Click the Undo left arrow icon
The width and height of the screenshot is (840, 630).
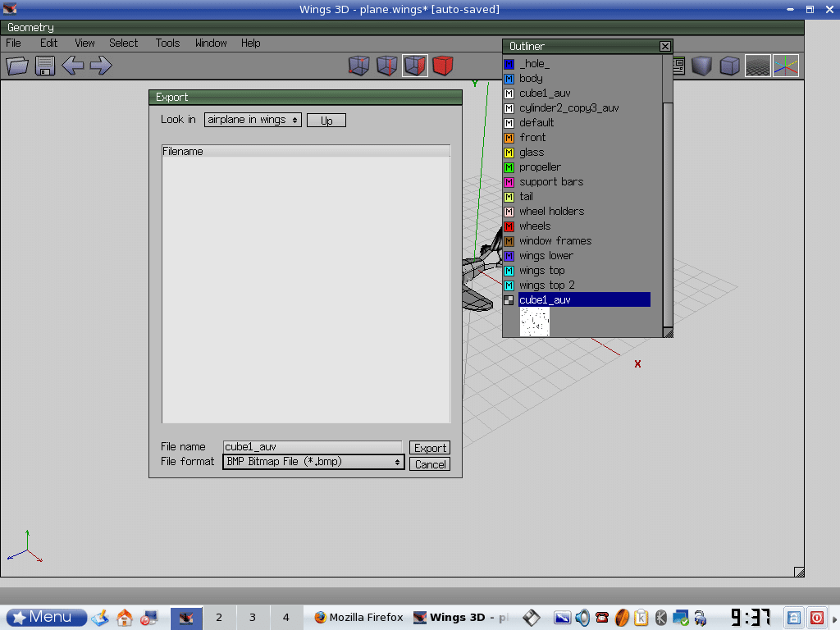tap(73, 66)
